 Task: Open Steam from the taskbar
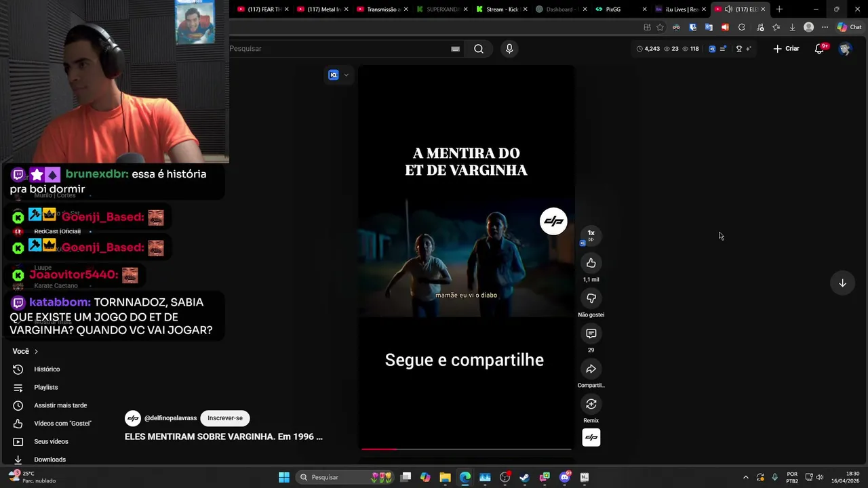pos(524,477)
